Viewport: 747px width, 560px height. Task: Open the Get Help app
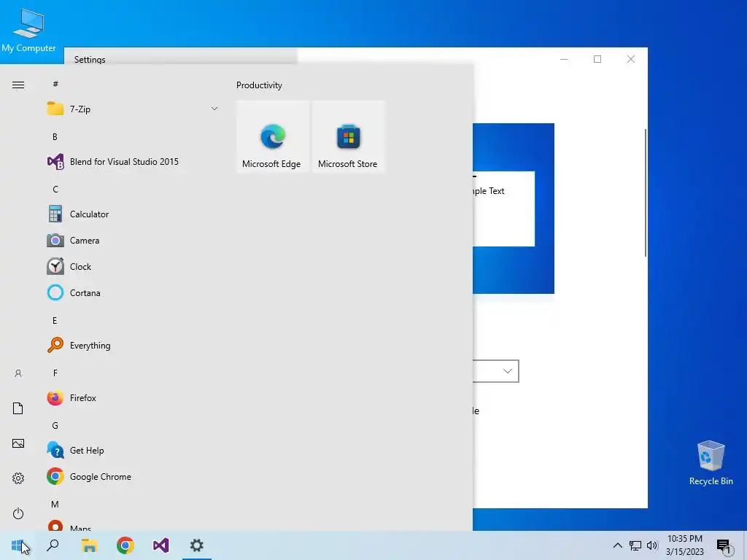[x=133, y=451]
